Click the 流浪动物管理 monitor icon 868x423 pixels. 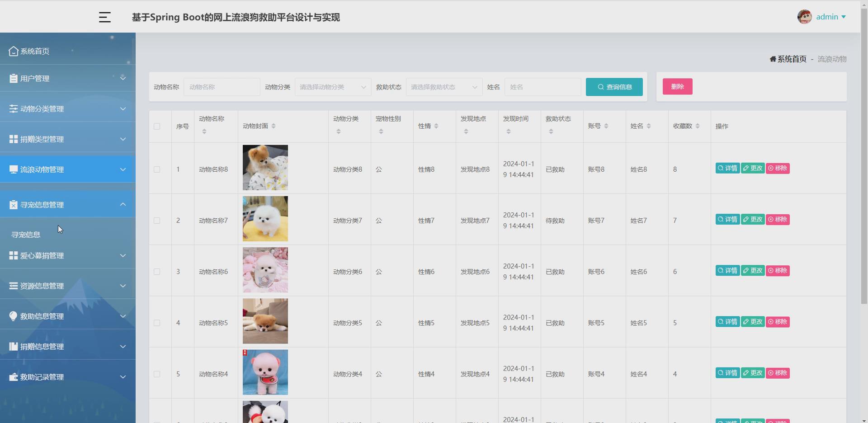[x=13, y=169]
